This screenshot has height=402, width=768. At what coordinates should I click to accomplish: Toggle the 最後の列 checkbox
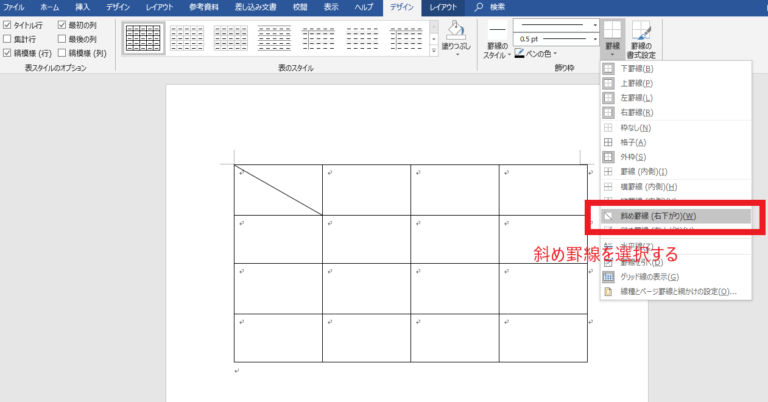[62, 39]
